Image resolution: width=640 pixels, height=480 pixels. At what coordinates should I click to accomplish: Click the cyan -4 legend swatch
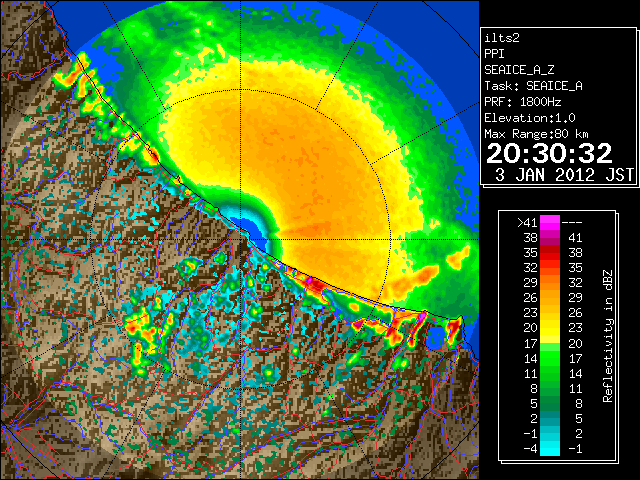[550, 448]
